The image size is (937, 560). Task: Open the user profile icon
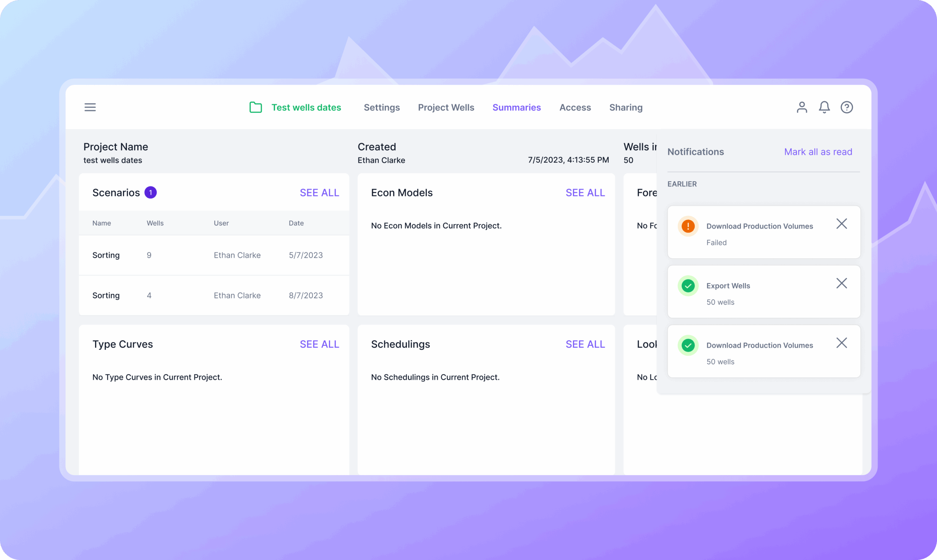click(802, 107)
